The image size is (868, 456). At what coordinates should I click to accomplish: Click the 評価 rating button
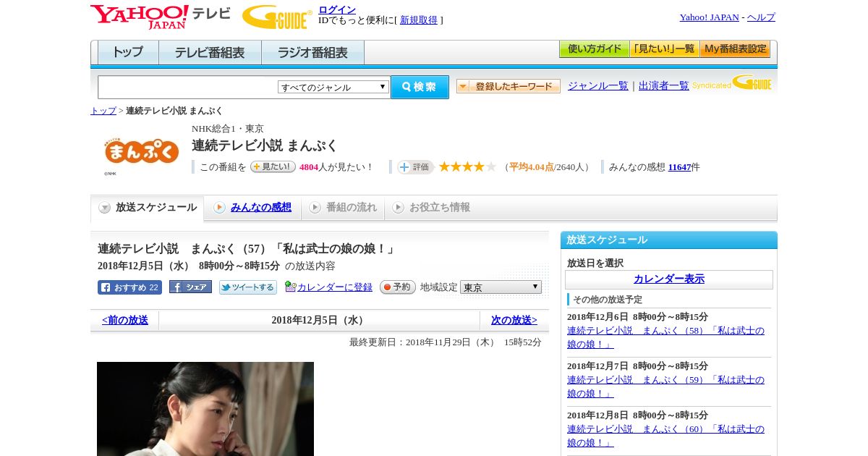coord(415,167)
